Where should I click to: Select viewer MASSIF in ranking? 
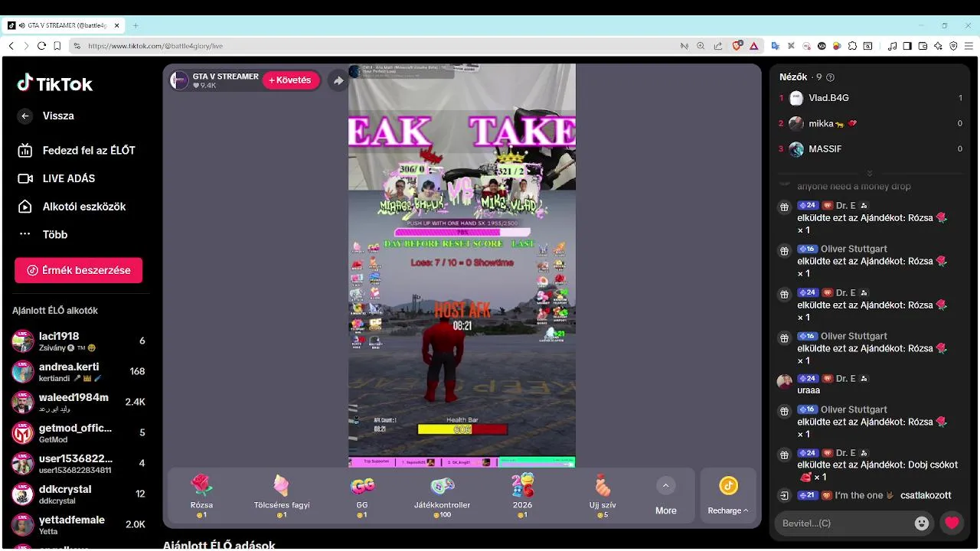click(x=871, y=148)
